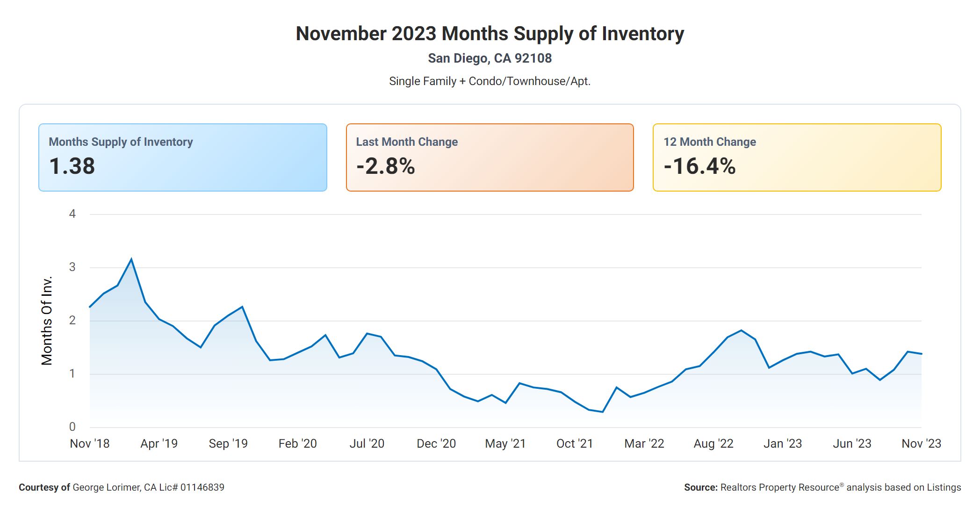This screenshot has width=980, height=514.
Task: Click the November 2023 Months Supply of Inventory title
Action: pos(490,34)
